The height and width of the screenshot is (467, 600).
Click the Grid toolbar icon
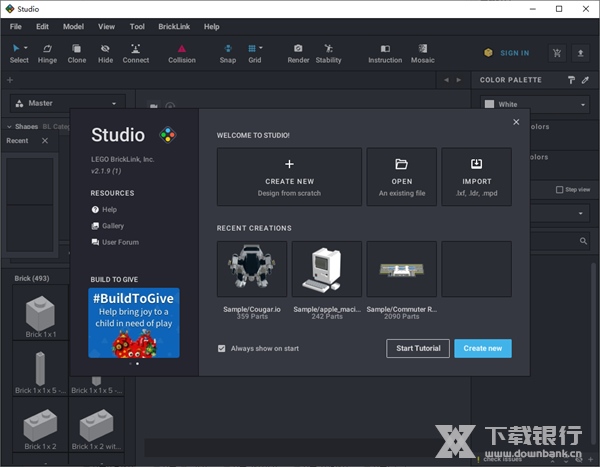(x=252, y=48)
